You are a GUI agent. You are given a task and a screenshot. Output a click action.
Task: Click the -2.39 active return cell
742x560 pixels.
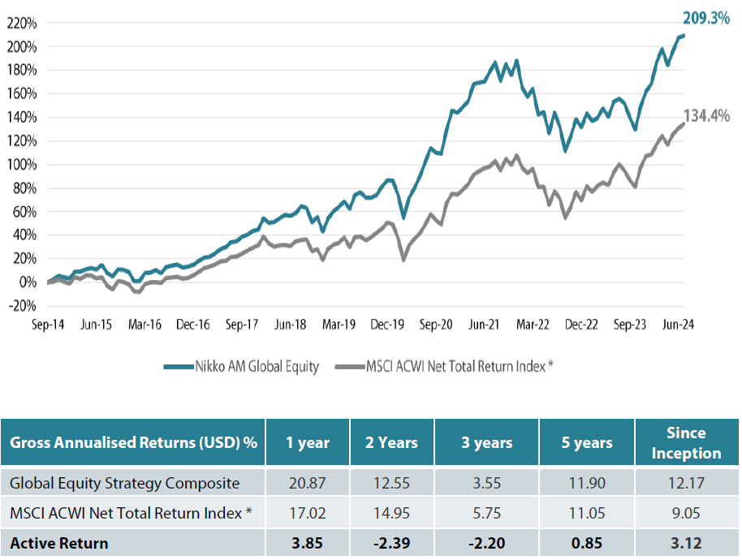[392, 543]
